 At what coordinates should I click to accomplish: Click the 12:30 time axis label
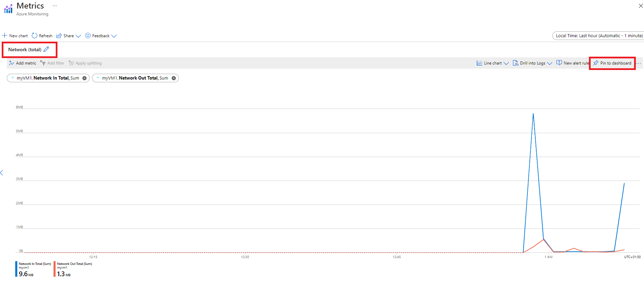click(x=245, y=257)
